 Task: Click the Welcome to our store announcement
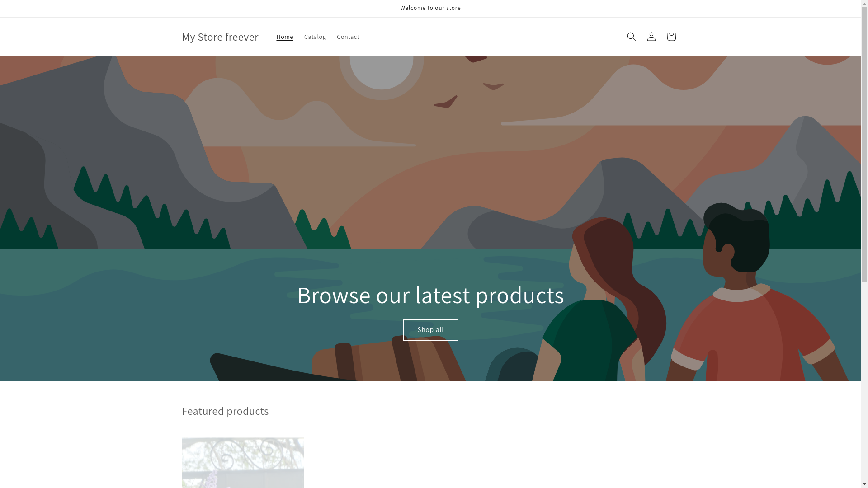(430, 8)
